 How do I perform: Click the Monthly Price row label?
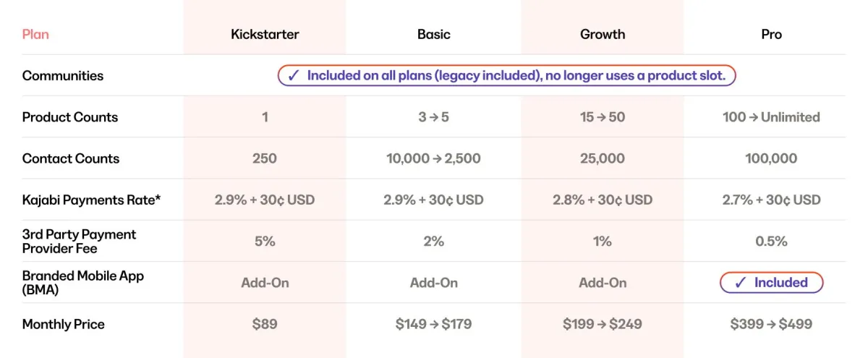click(x=64, y=324)
